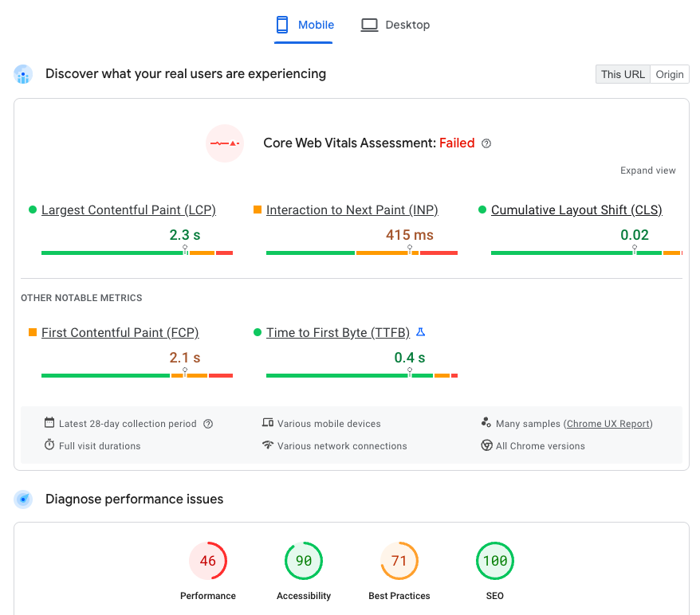Image resolution: width=700 pixels, height=615 pixels.
Task: Click the Accessibility score gauge 90
Action: click(x=304, y=561)
